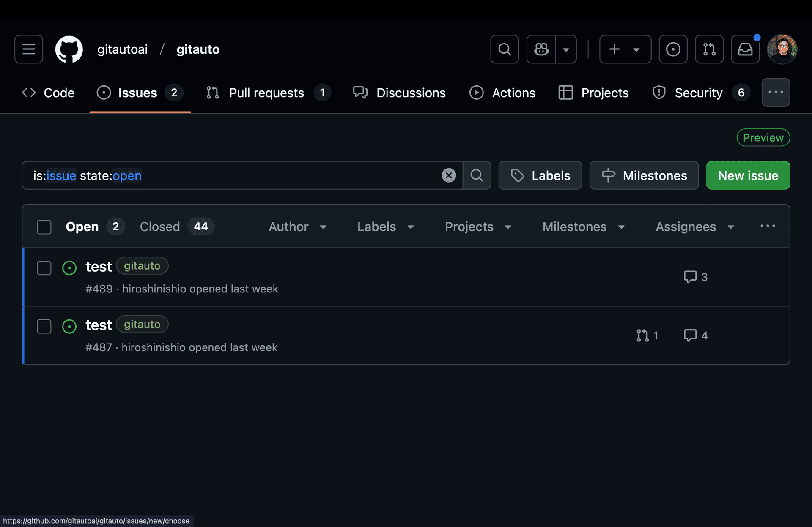This screenshot has width=812, height=527.
Task: Click the GitHub home octocat logo
Action: 69,49
